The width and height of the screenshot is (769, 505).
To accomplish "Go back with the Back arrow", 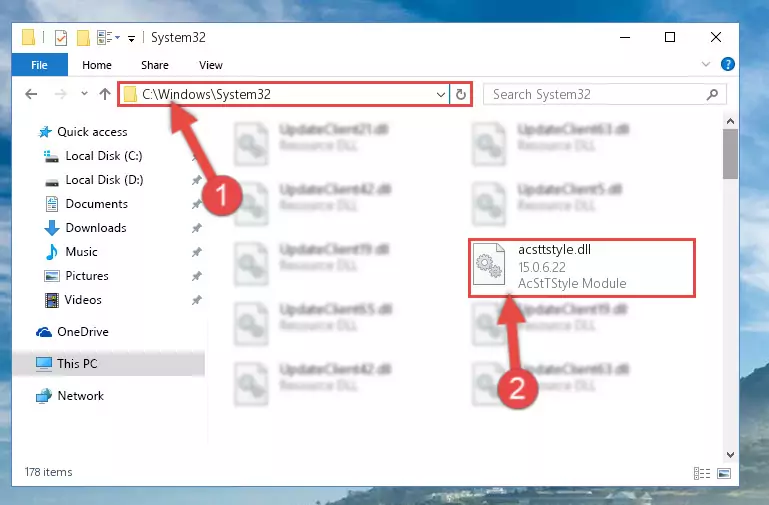I will pyautogui.click(x=31, y=94).
